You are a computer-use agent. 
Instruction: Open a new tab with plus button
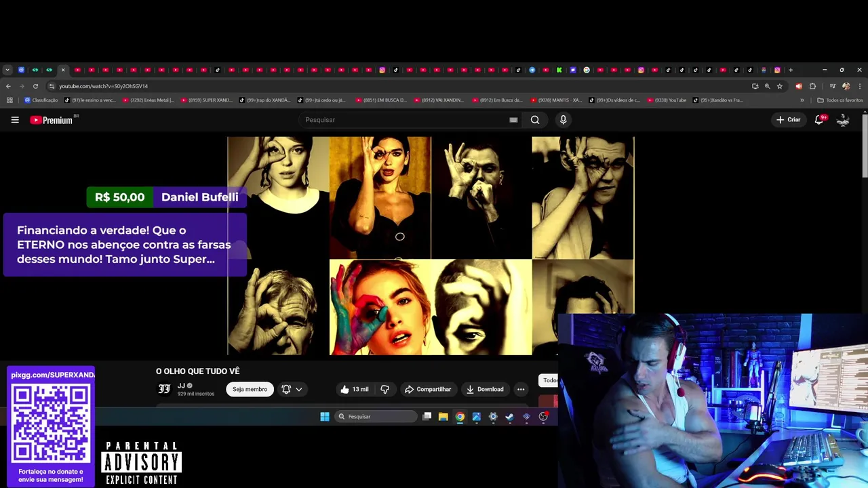790,70
